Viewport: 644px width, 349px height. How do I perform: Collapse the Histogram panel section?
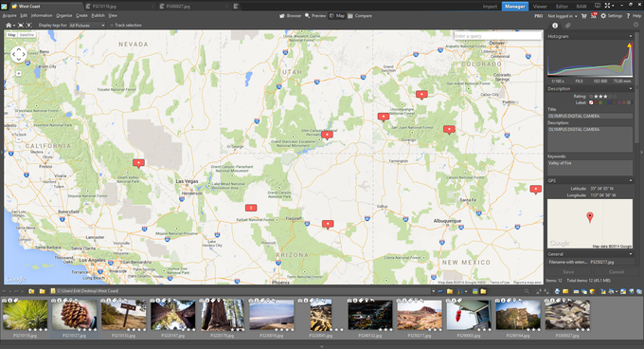point(631,36)
